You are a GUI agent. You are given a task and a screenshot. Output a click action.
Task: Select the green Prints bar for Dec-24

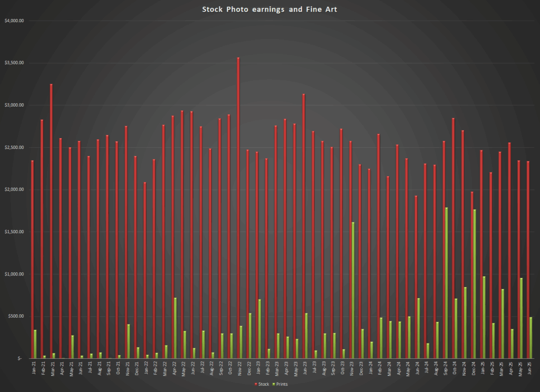476,285
